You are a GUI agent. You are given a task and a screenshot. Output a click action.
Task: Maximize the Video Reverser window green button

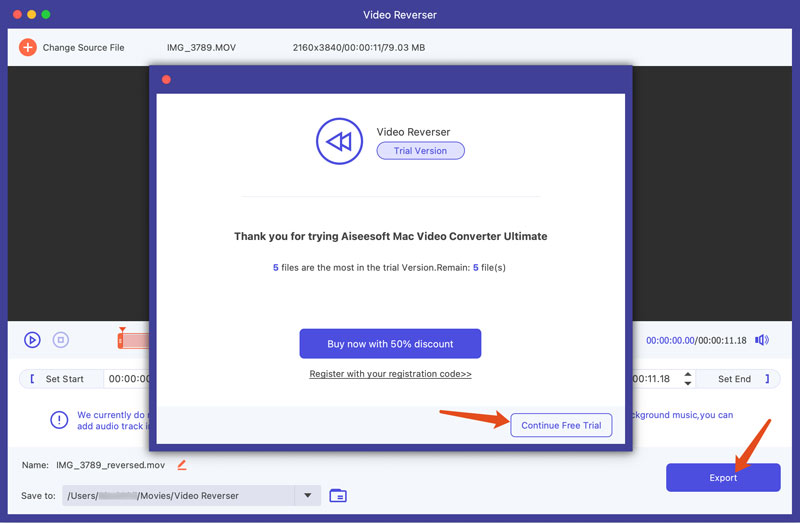pyautogui.click(x=46, y=14)
